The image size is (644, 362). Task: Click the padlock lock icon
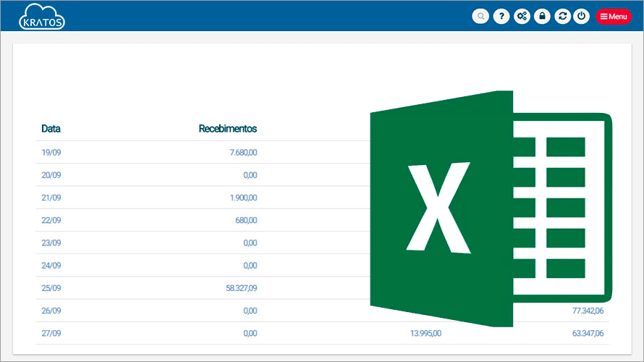coord(542,17)
